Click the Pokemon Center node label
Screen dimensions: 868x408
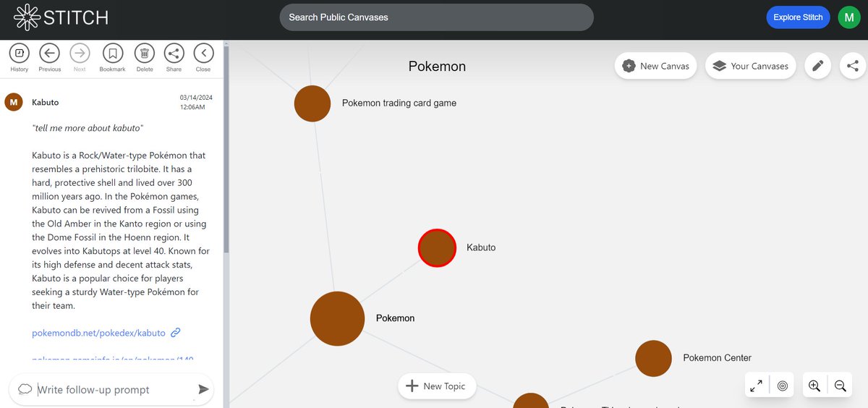point(717,358)
